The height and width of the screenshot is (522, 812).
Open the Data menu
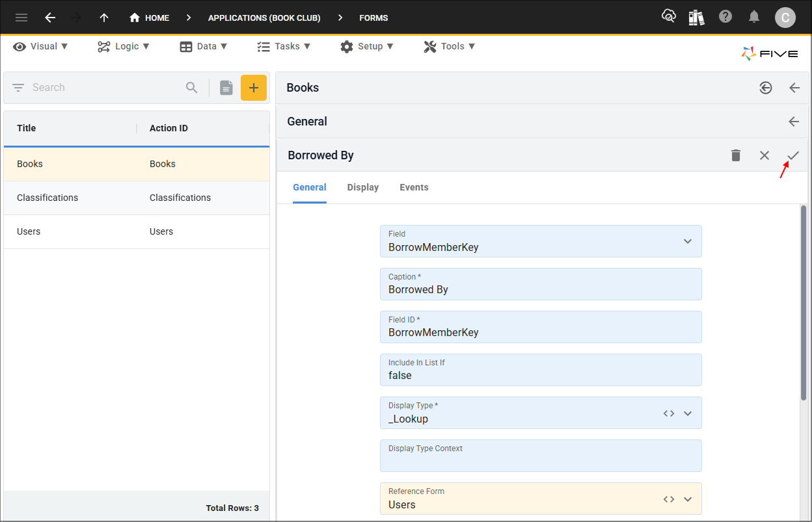(x=204, y=46)
